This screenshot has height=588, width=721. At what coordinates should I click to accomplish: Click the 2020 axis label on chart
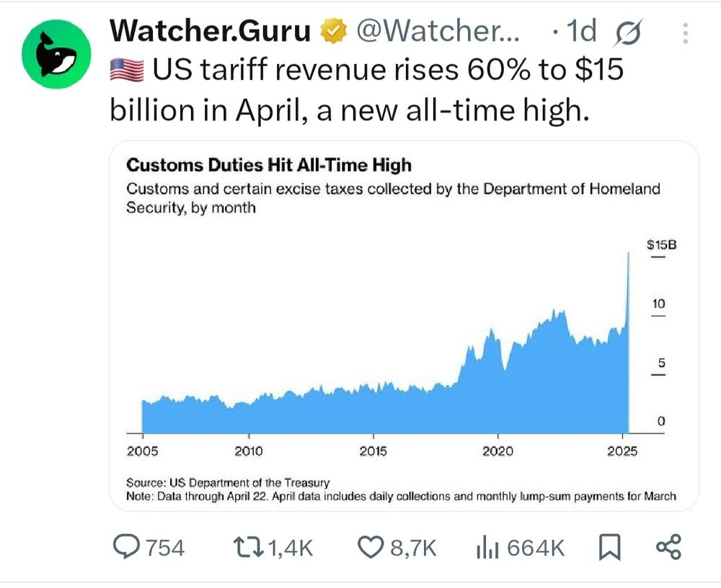click(x=497, y=452)
